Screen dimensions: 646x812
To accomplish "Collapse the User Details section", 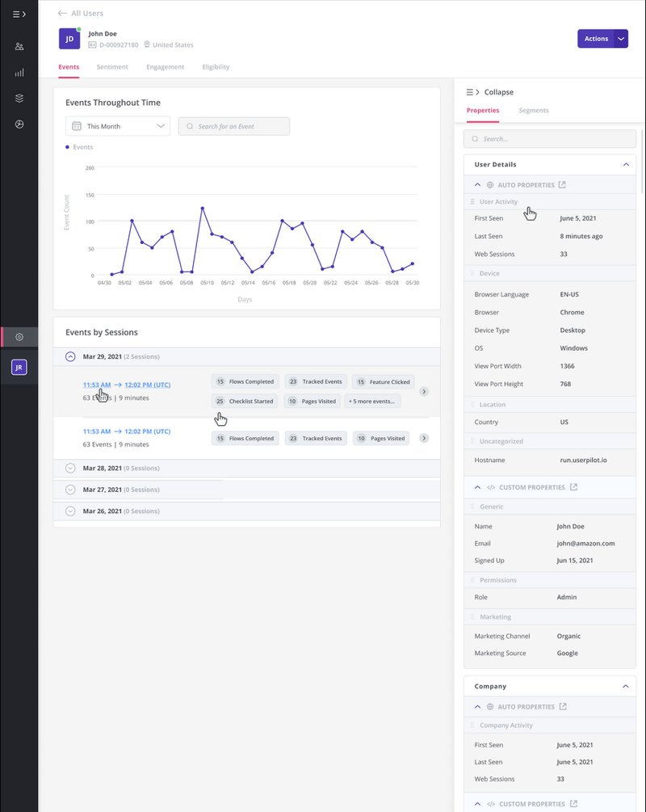I will pos(625,164).
